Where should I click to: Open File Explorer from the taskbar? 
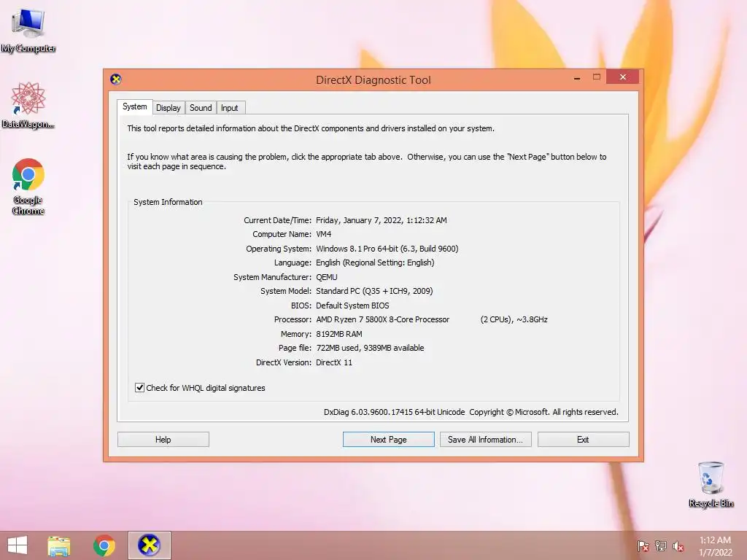[58, 545]
